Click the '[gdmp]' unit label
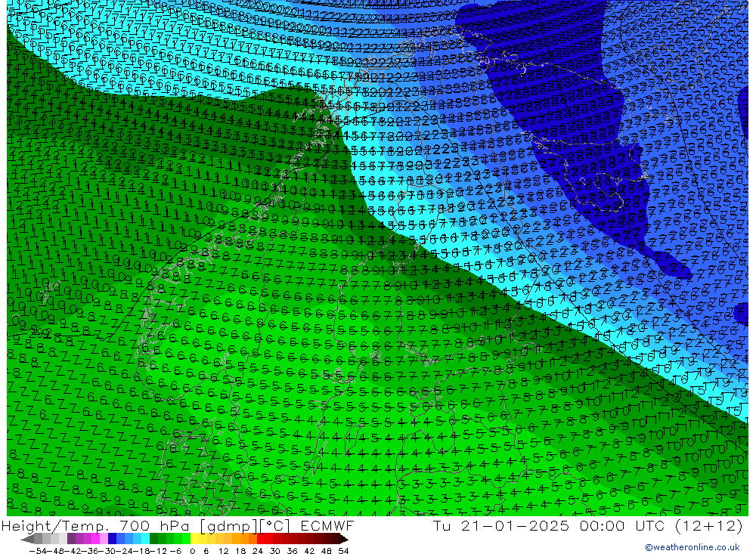The height and width of the screenshot is (554, 756). click(229, 526)
